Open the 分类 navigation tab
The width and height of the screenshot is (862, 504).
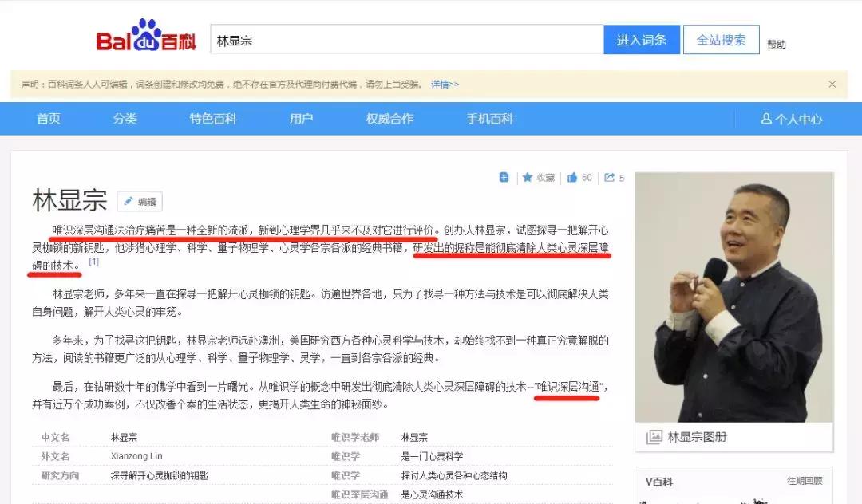tap(125, 118)
